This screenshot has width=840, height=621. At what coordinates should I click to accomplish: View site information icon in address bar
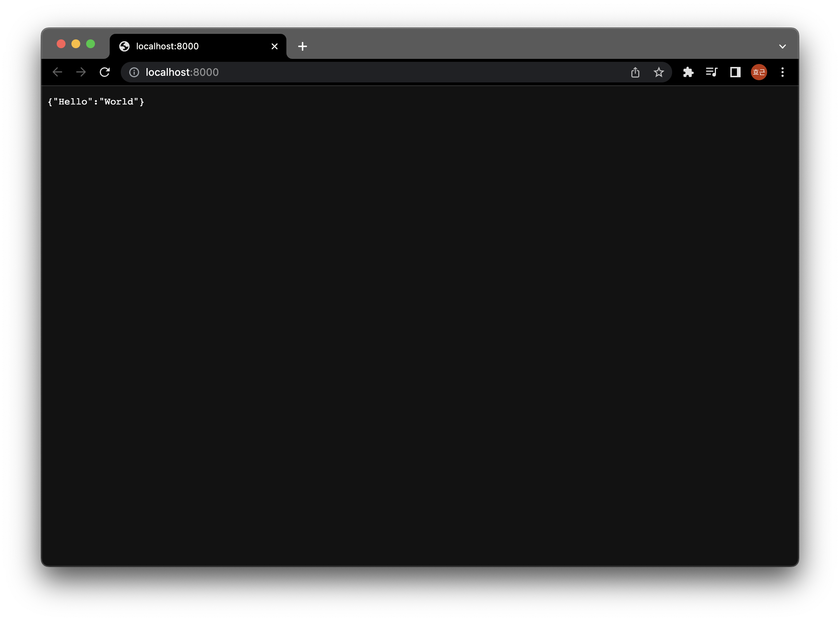coord(134,72)
